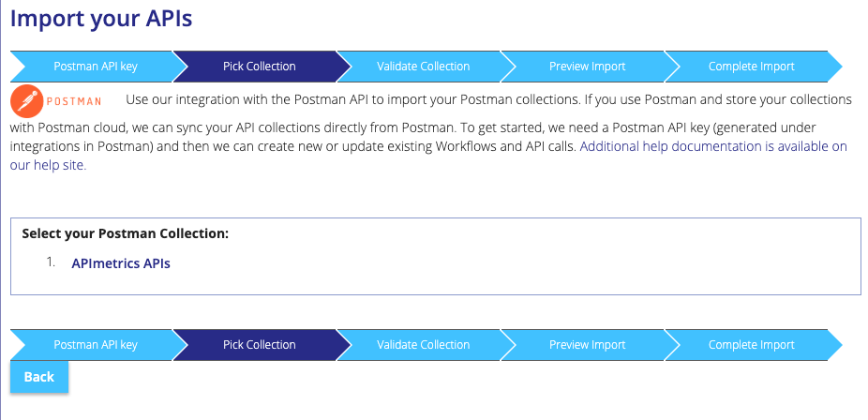This screenshot has width=868, height=420.
Task: Open top Preview Import step
Action: click(587, 67)
